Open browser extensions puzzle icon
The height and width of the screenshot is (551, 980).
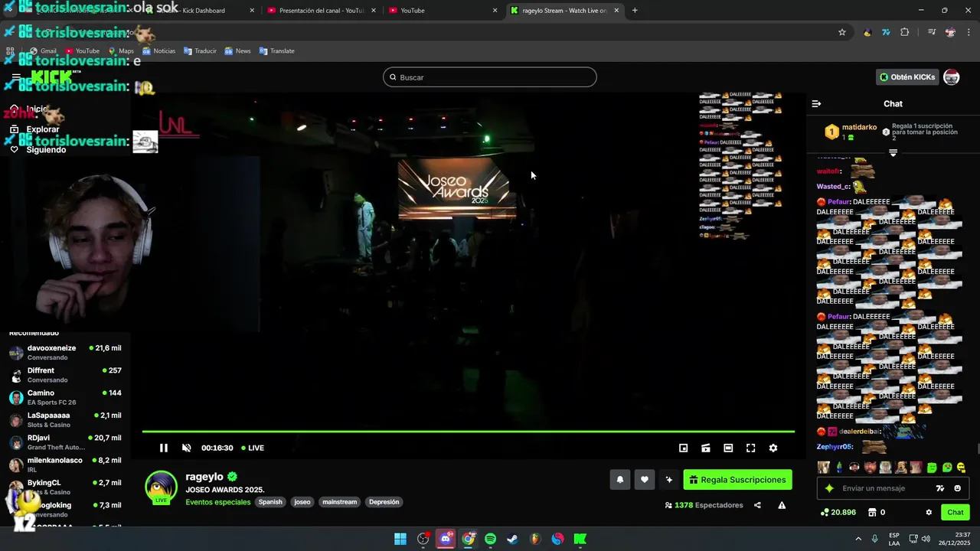pos(905,32)
